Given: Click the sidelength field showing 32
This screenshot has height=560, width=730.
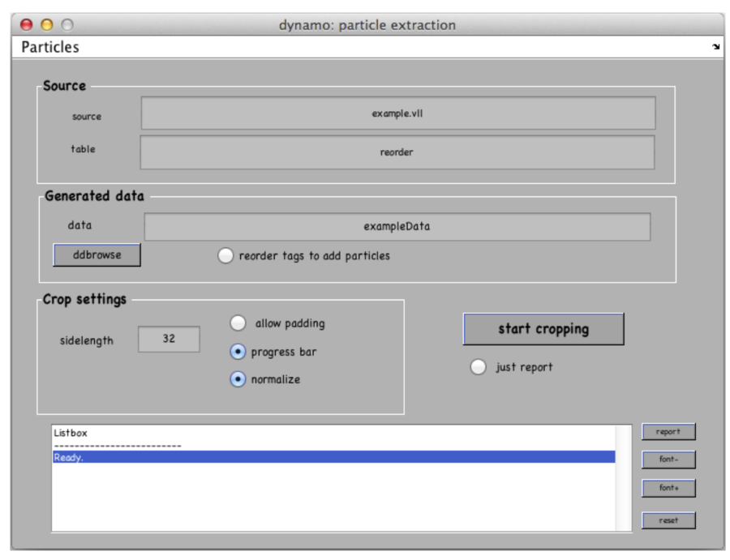Looking at the screenshot, I should [x=169, y=340].
